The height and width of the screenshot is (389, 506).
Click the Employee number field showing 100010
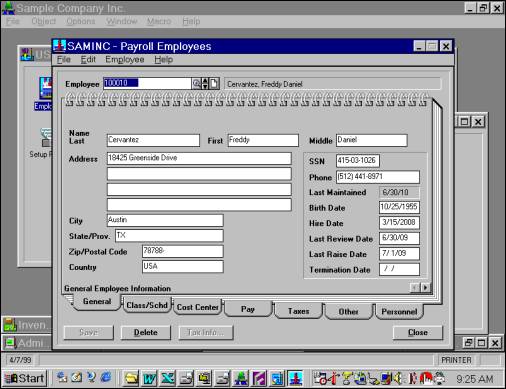(x=147, y=83)
